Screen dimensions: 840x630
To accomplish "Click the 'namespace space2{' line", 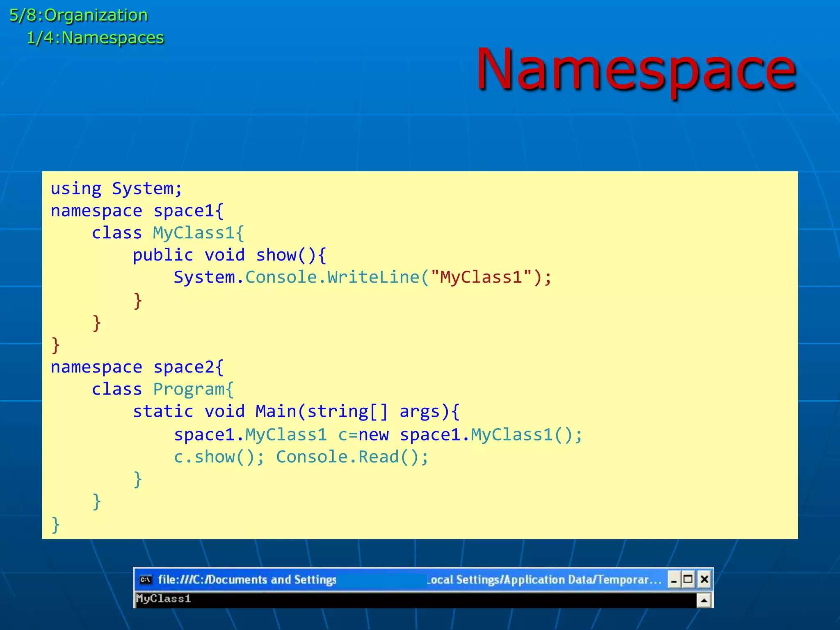I will point(137,367).
